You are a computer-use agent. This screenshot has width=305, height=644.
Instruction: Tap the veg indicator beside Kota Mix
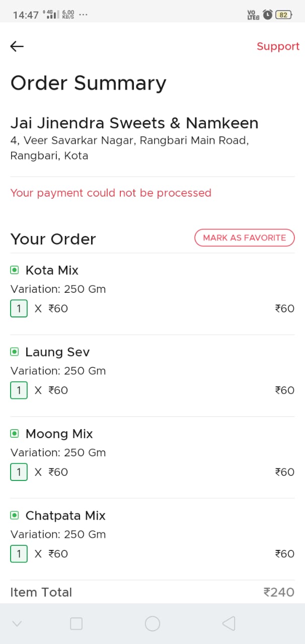pos(15,270)
